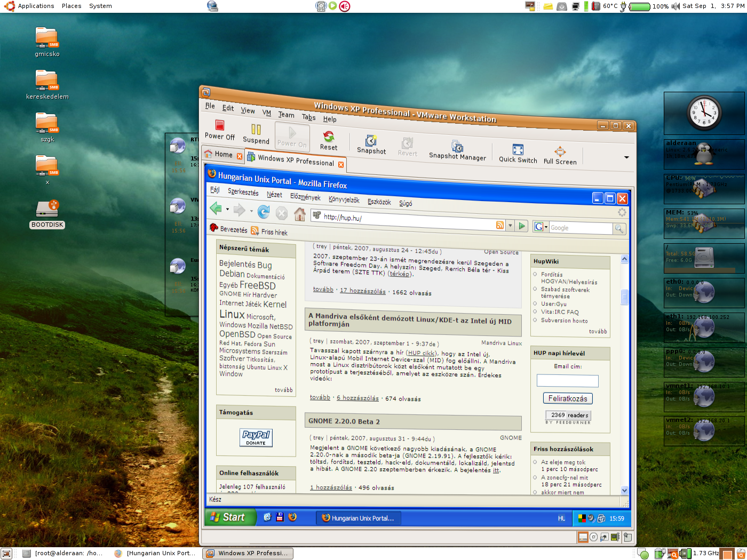Click the volume speaker icon in GNOME panel
The height and width of the screenshot is (560, 747).
[676, 6]
